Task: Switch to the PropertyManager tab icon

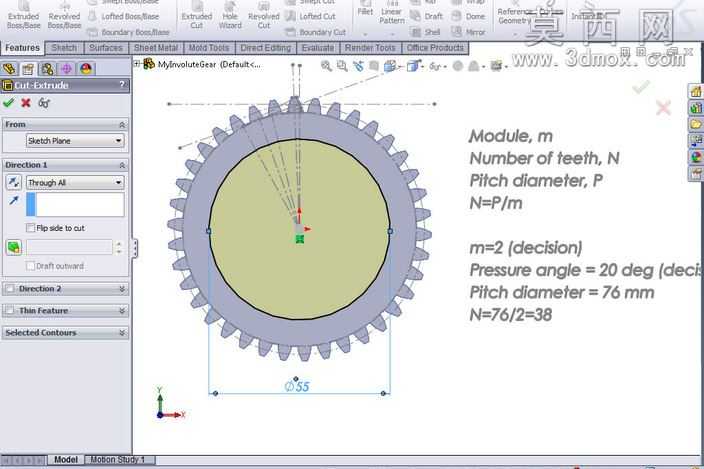Action: pyautogui.click(x=28, y=69)
